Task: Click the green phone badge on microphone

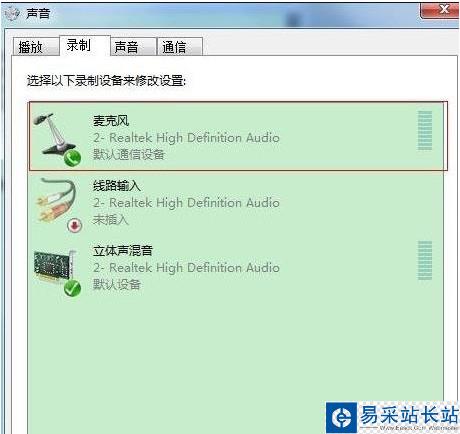Action: [72, 158]
